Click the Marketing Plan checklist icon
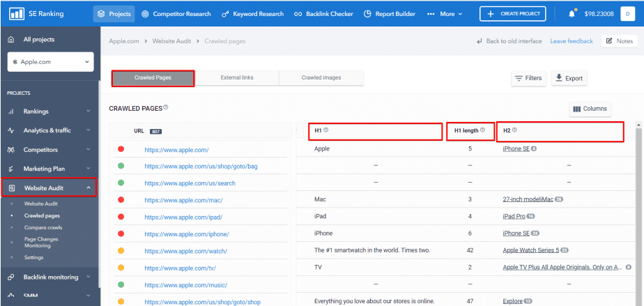This screenshot has width=644, height=306. coord(11,169)
